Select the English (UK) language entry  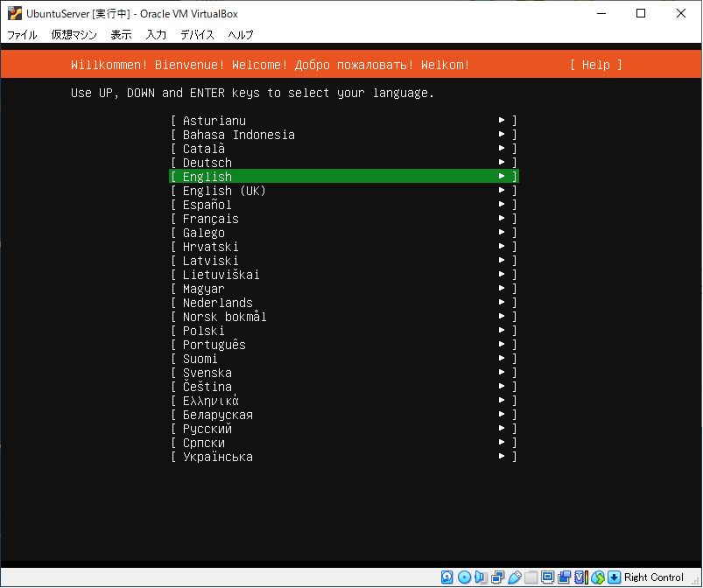pos(224,191)
